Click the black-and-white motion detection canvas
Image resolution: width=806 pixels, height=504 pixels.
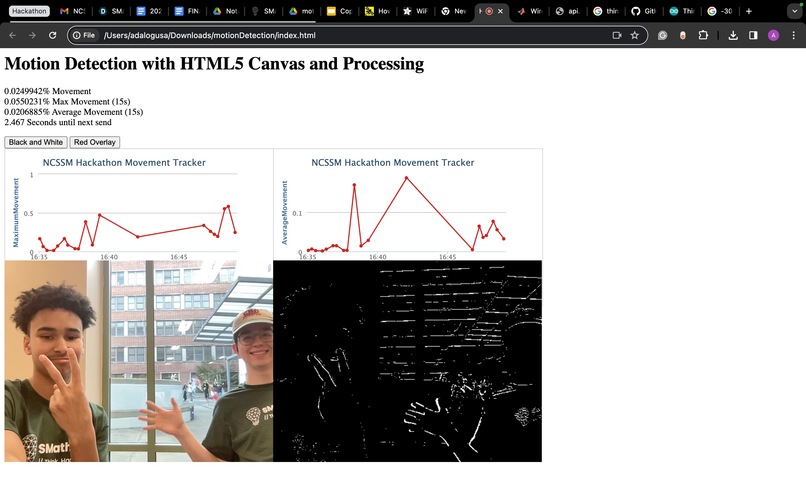pos(408,361)
